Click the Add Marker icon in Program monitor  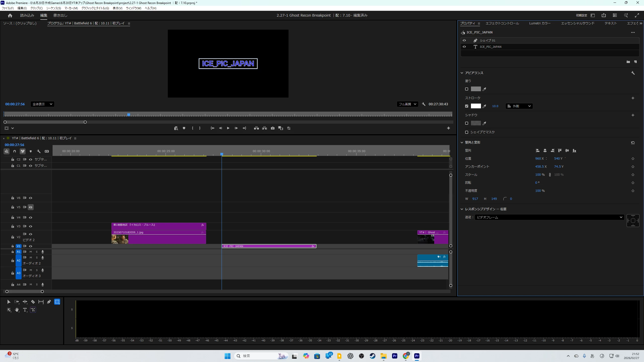click(x=184, y=128)
